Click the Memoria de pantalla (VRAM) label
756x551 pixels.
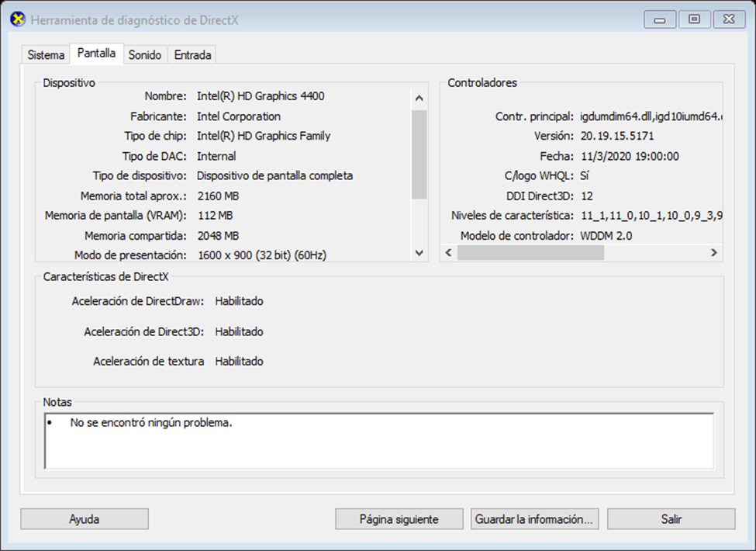(x=116, y=215)
